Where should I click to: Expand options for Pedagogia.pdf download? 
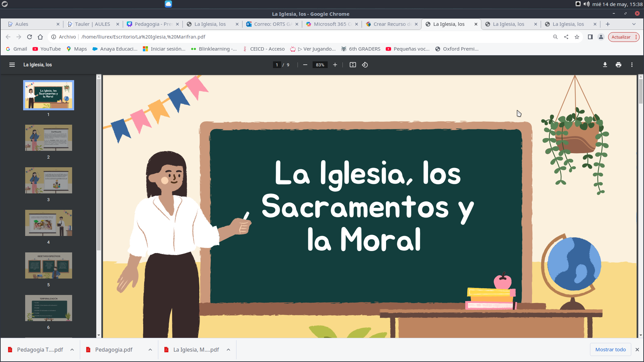click(150, 350)
